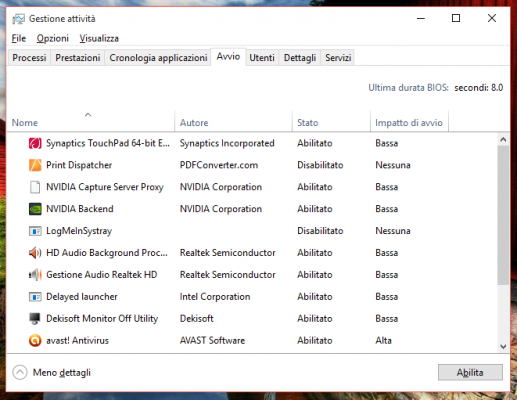The width and height of the screenshot is (517, 400).
Task: Click Bassa impact for Delayed launcher
Action: pos(387,297)
